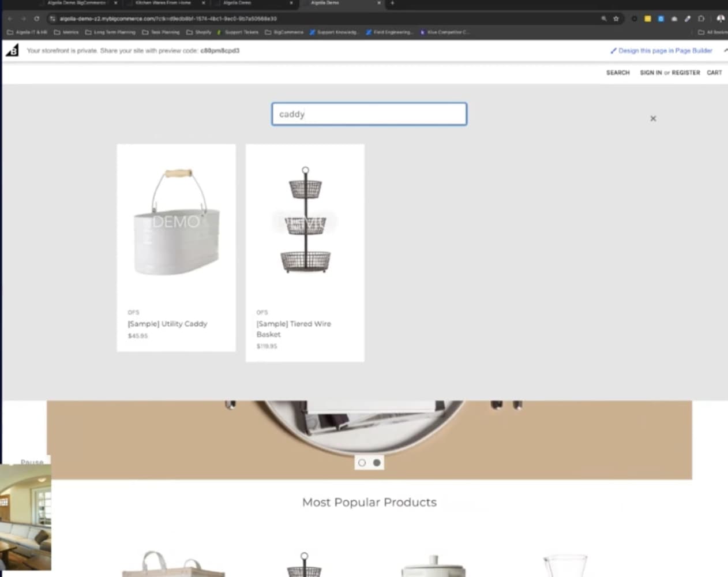The width and height of the screenshot is (728, 577).
Task: Open the Shopify bookmark folder
Action: point(199,32)
